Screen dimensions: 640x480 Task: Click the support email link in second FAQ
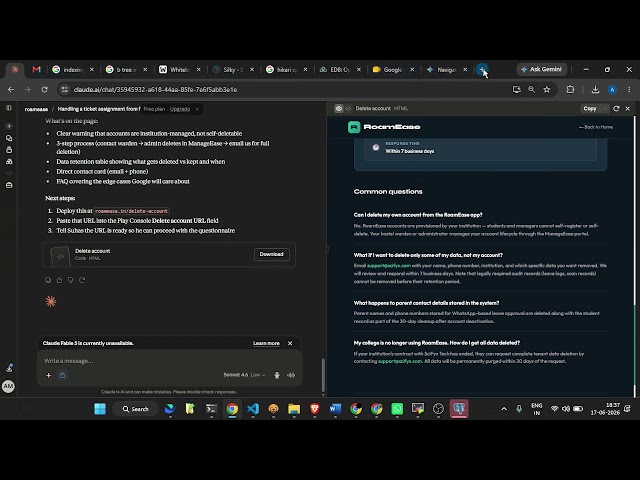coord(389,266)
